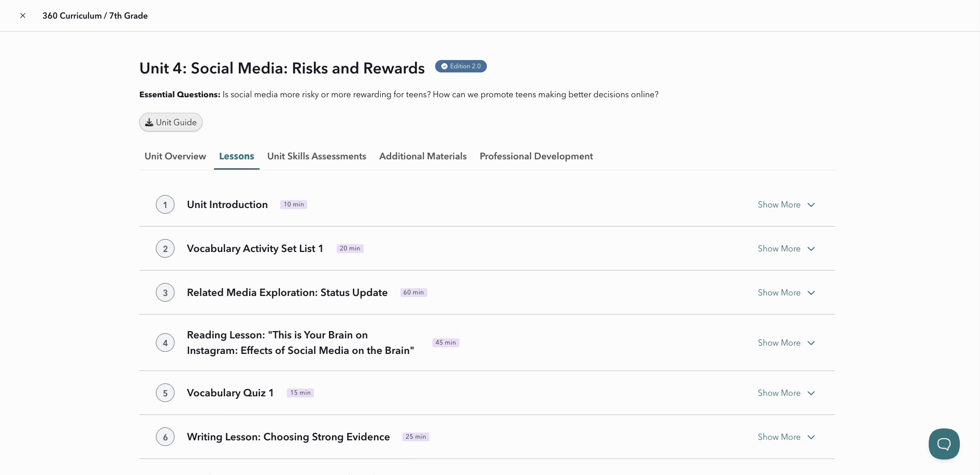Screen dimensions: 980x475
Task: Click the lesson number 5 circle
Action: 165,393
